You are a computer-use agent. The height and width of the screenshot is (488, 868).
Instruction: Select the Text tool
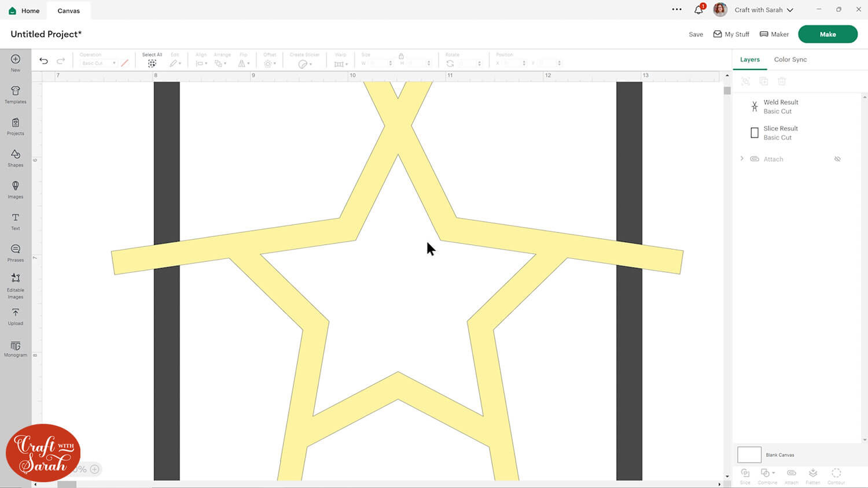tap(16, 221)
